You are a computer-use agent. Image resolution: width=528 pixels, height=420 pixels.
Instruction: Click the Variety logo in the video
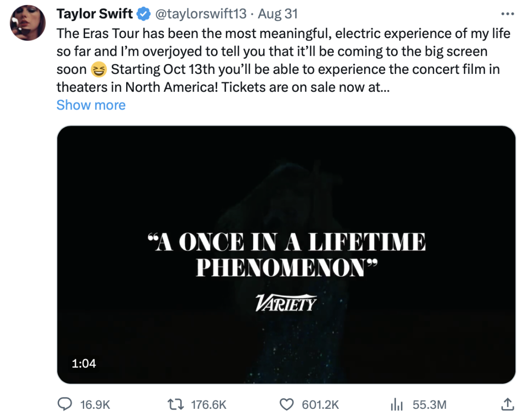click(286, 303)
